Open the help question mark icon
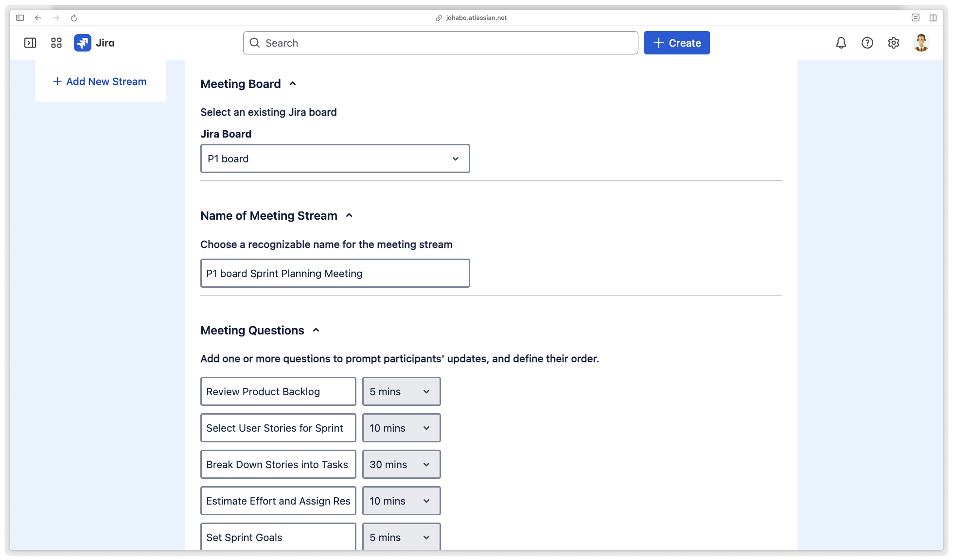The width and height of the screenshot is (953, 560). [x=867, y=43]
